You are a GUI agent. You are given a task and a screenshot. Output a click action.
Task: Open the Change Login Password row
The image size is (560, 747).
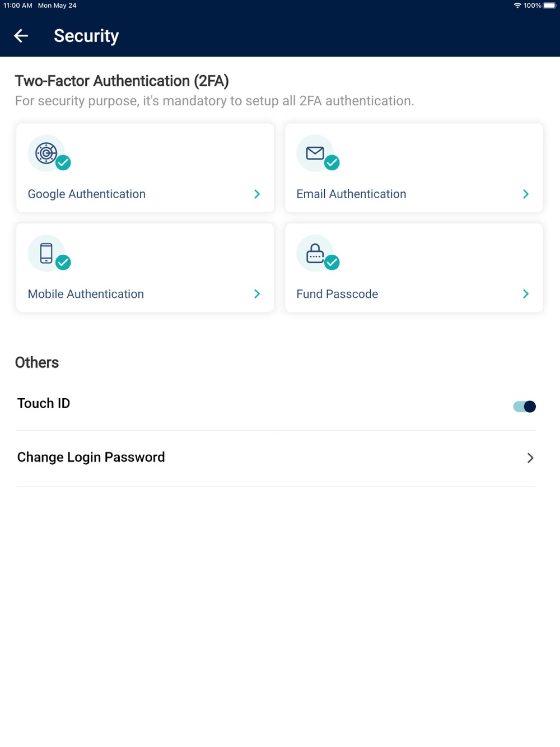(x=276, y=458)
